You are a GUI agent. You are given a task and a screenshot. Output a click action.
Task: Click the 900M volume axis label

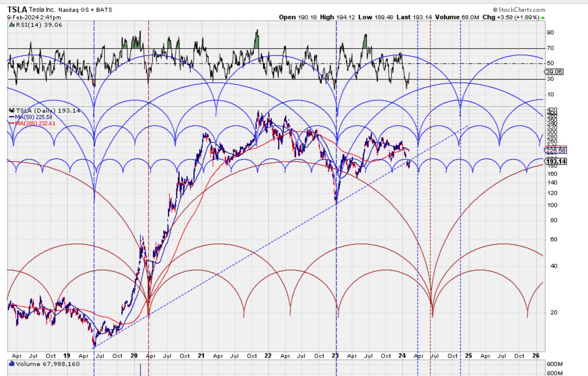555,364
